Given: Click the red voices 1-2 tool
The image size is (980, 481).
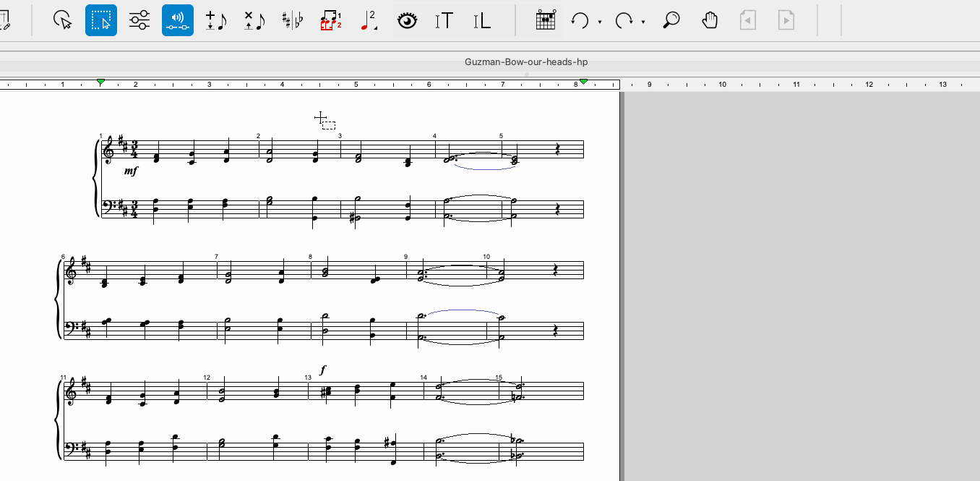Looking at the screenshot, I should click(x=331, y=20).
